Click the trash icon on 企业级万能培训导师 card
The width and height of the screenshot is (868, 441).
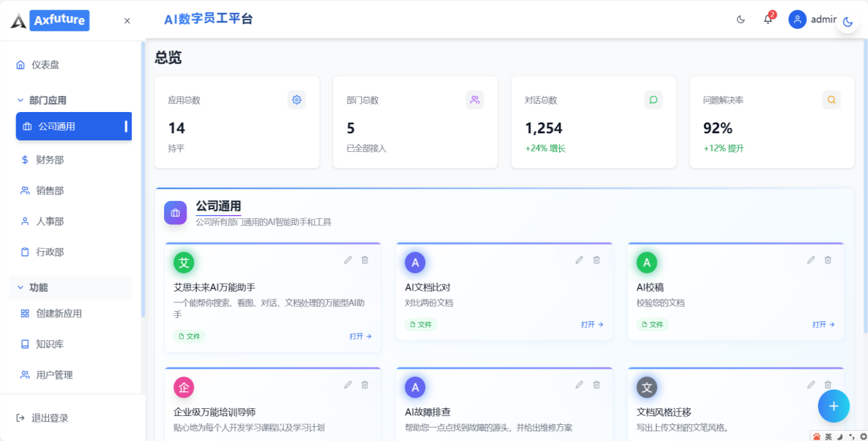[x=365, y=384]
